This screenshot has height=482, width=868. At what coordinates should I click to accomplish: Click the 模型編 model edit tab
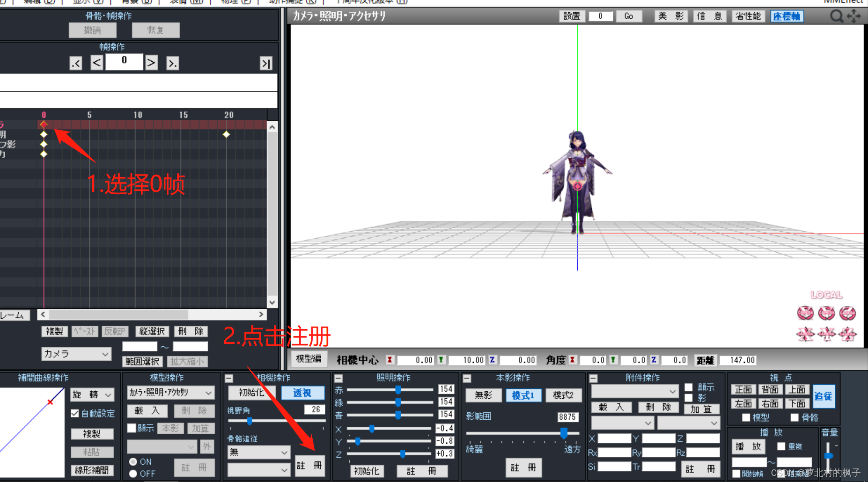[x=309, y=359]
